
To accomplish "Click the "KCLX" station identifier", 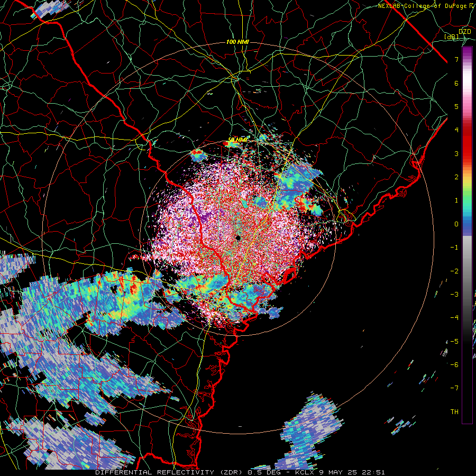I will pyautogui.click(x=304, y=472).
